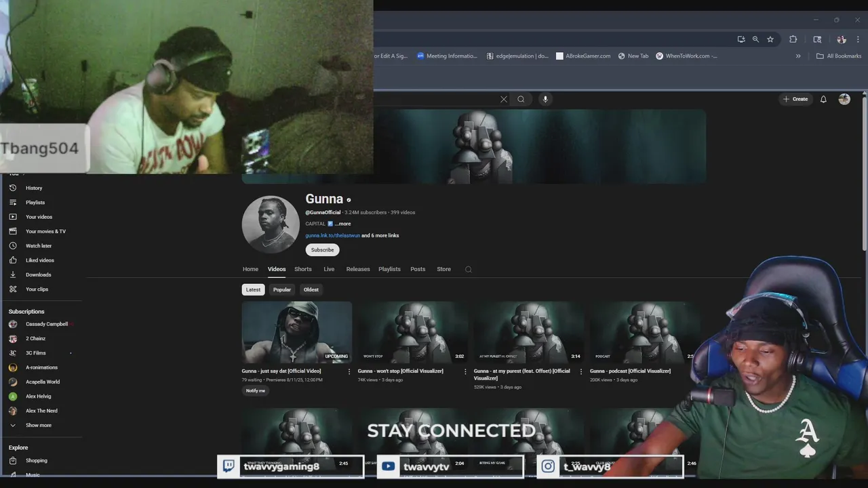Screen dimensions: 868x488
Task: Start voice search with microphone
Action: pos(545,99)
